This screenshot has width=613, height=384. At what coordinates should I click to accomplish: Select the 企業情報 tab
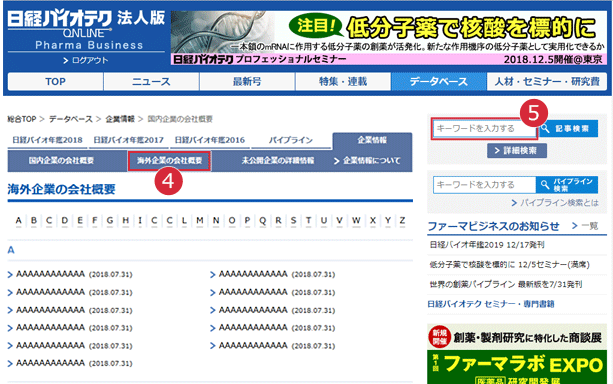(x=372, y=140)
